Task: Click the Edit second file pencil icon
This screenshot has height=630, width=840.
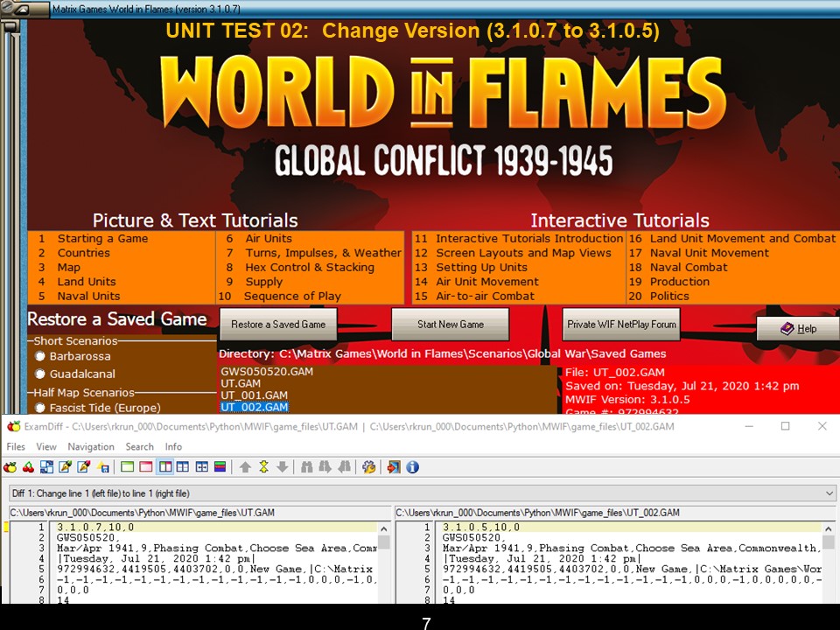Action: [x=84, y=467]
